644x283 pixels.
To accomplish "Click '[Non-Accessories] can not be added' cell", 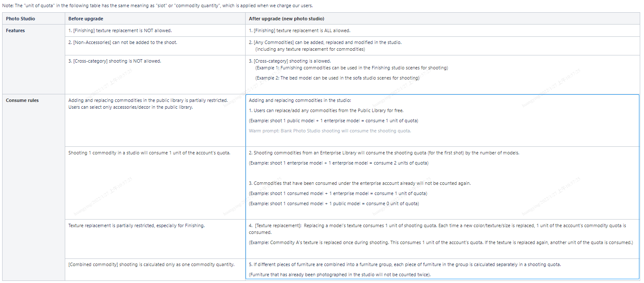I will pos(122,42).
